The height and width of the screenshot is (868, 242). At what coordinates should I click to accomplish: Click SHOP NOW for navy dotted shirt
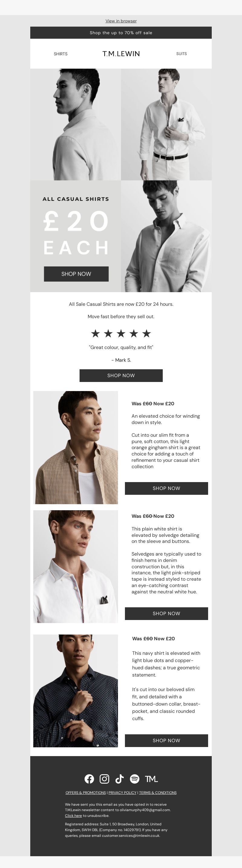click(166, 741)
